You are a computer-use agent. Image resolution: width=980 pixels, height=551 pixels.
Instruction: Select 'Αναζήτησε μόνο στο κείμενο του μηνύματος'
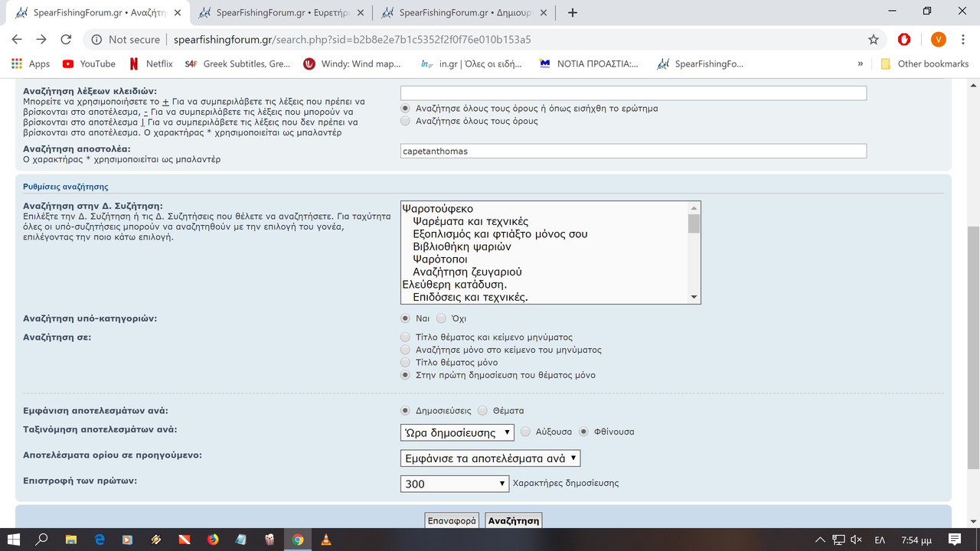coord(405,350)
